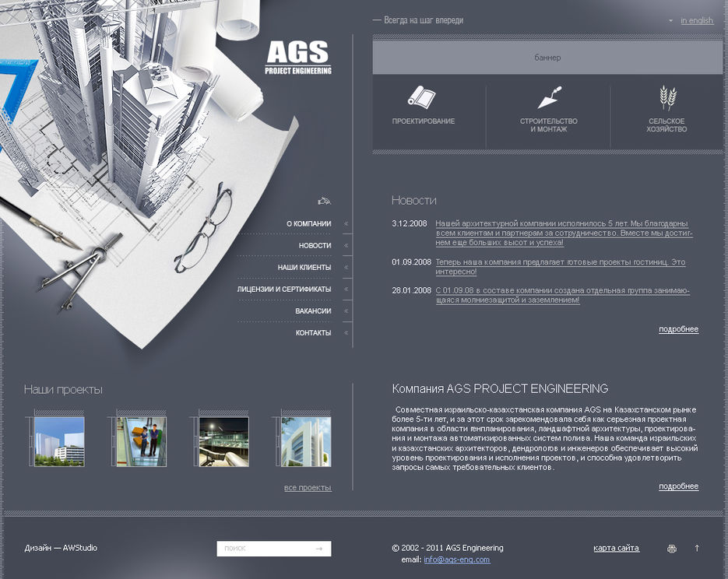Click the chevron beside О компании
The height and width of the screenshot is (579, 728).
tap(346, 223)
